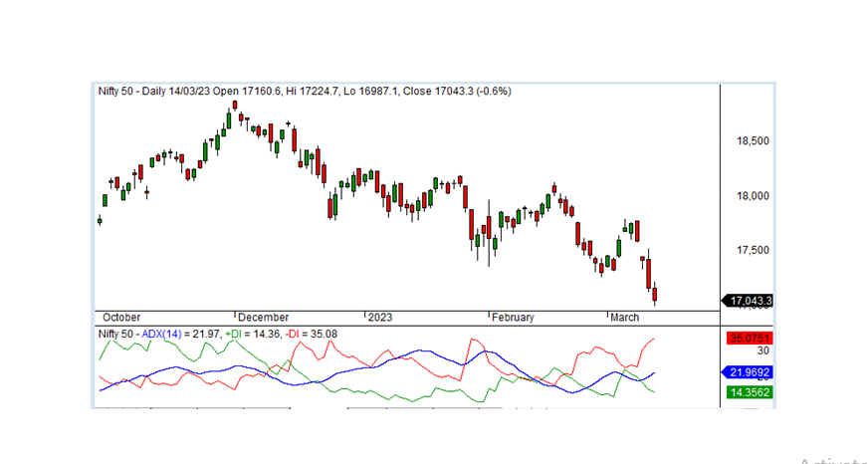Click the December label on time axis
868x464 pixels.
click(x=264, y=318)
